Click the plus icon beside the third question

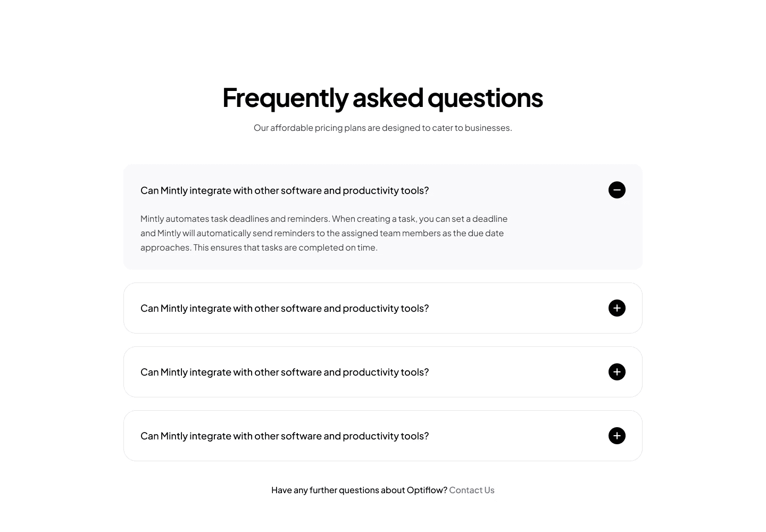point(617,372)
